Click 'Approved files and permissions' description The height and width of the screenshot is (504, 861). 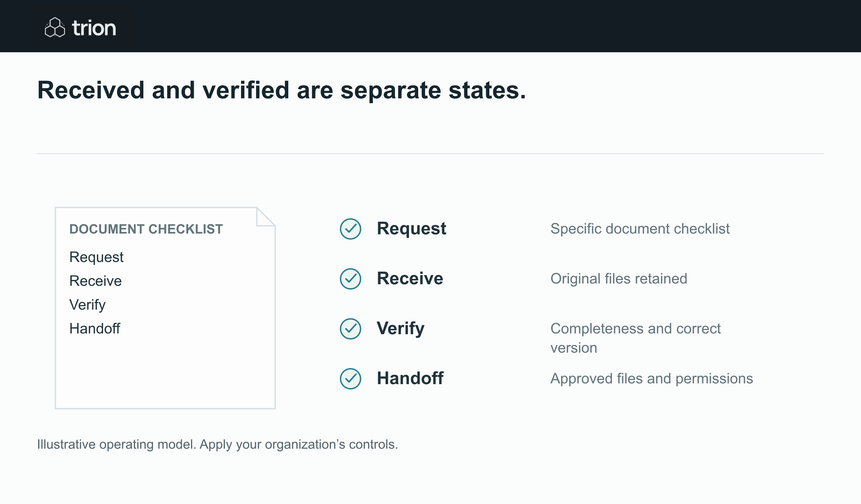[x=652, y=379]
